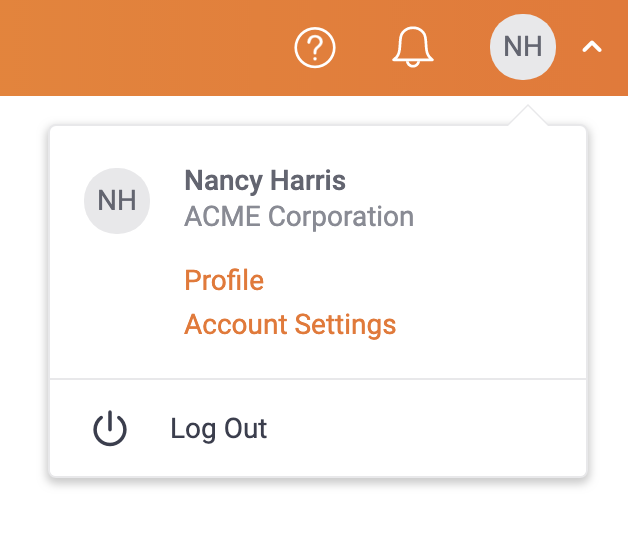Click the NH avatar in the orange header

(523, 47)
